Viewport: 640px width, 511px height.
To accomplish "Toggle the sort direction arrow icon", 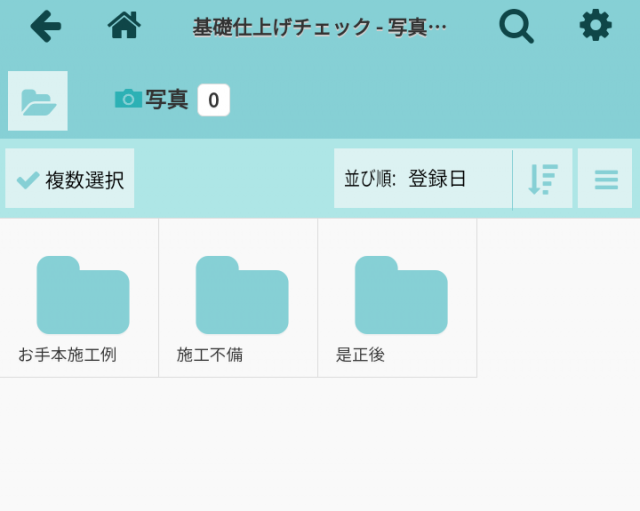I will 543,179.
